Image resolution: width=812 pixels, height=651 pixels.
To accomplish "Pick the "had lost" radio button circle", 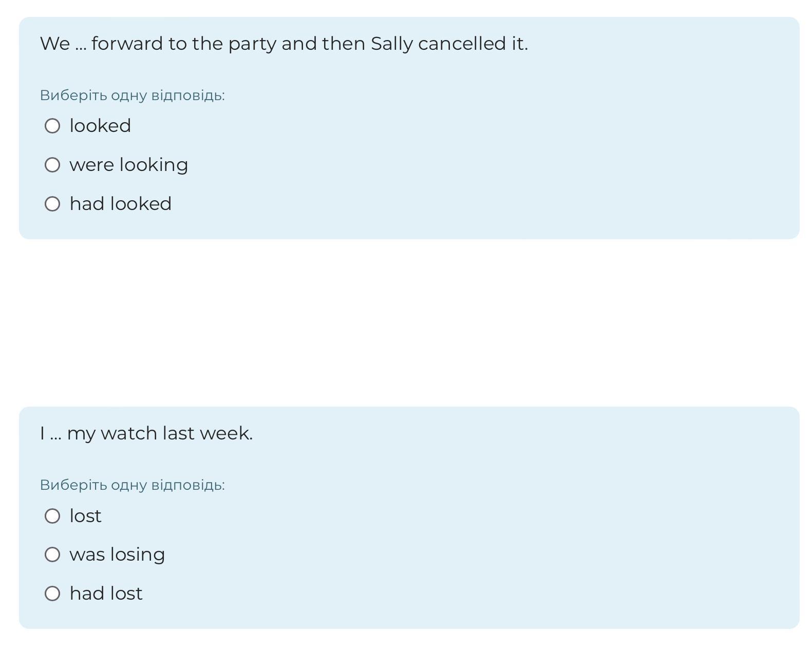I will coord(52,593).
